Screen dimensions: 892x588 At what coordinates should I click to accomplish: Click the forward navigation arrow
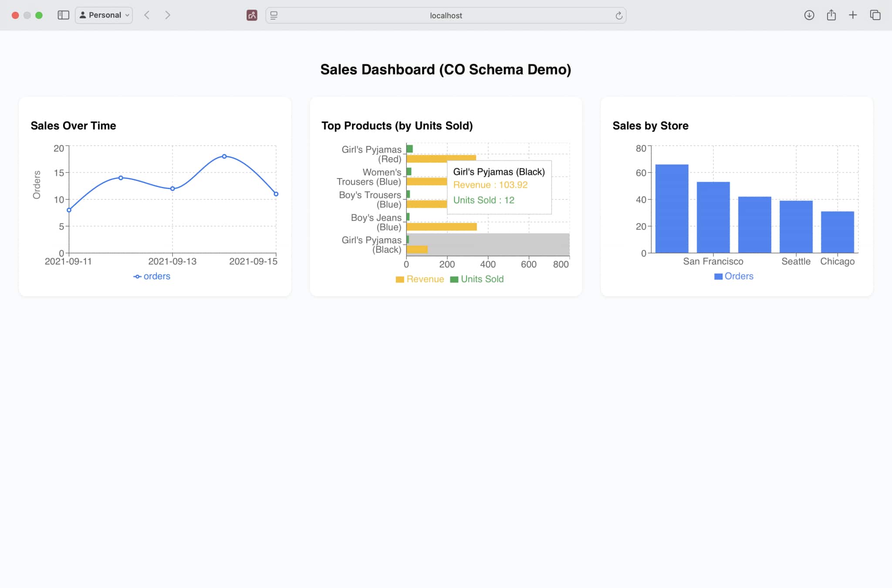click(x=168, y=15)
